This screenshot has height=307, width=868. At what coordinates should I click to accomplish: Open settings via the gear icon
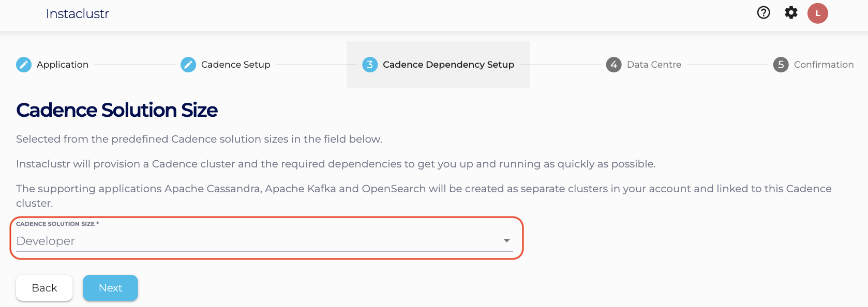click(791, 13)
